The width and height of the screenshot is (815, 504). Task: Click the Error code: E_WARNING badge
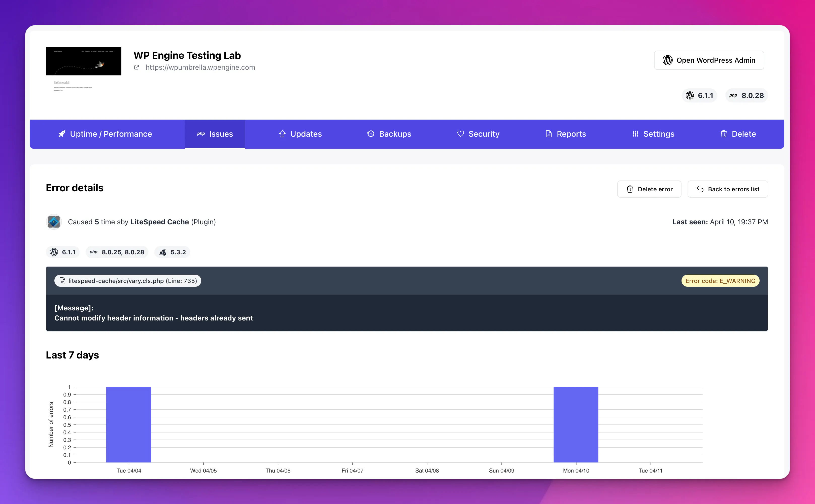720,281
